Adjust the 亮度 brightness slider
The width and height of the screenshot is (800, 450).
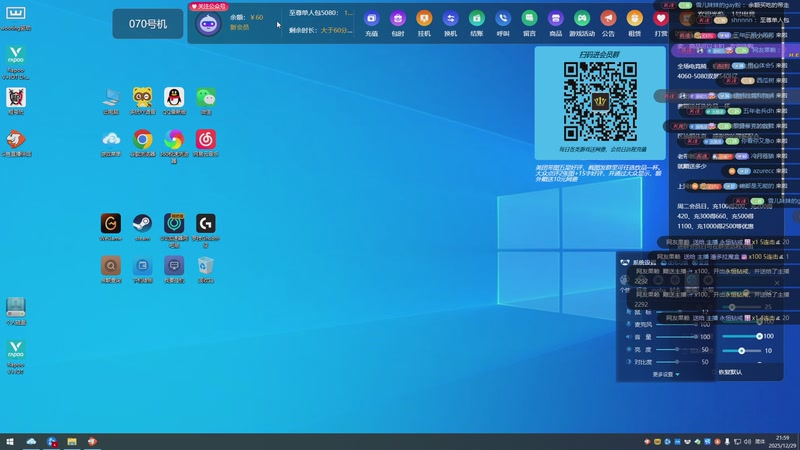click(677, 349)
